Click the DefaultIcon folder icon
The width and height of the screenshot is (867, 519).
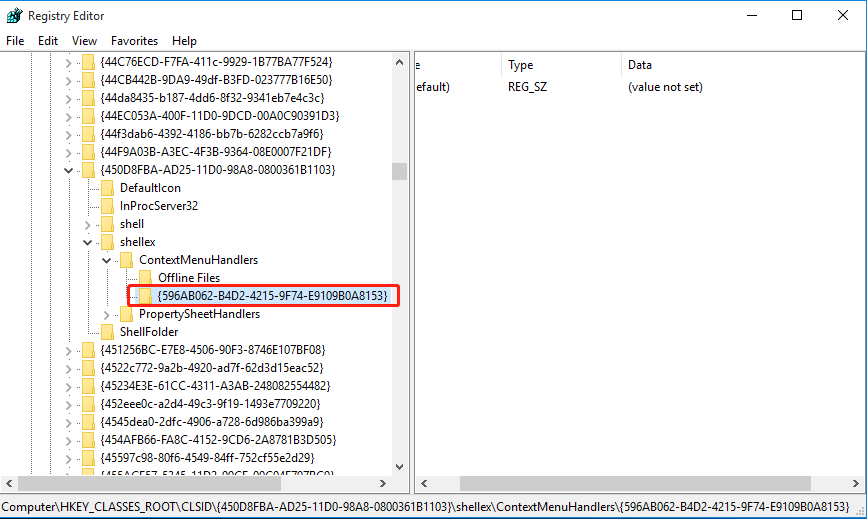(x=107, y=188)
